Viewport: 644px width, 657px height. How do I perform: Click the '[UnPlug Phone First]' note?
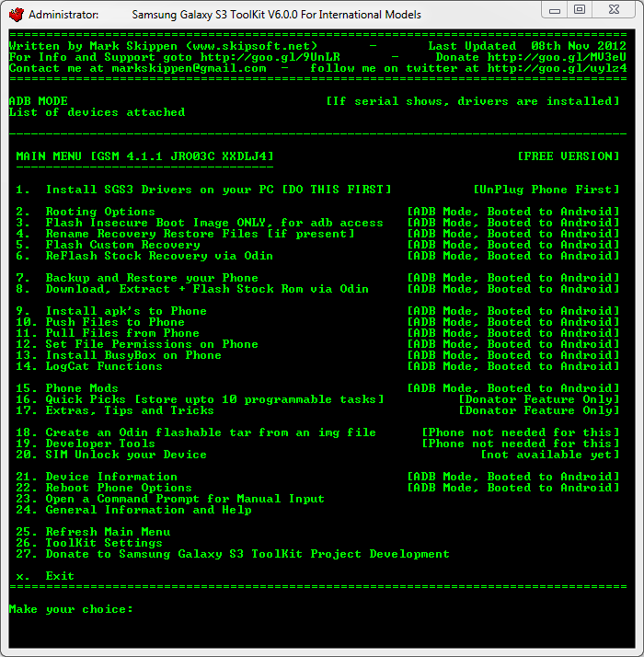pyautogui.click(x=546, y=190)
